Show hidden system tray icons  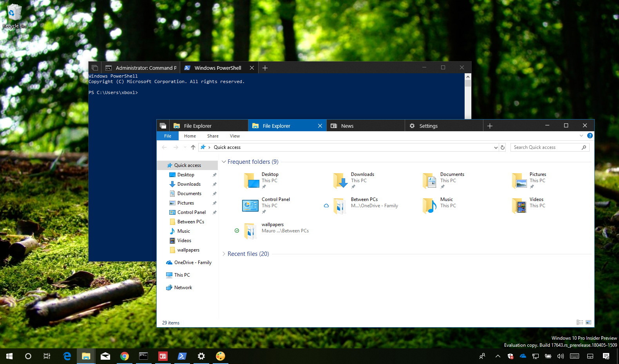click(x=498, y=356)
